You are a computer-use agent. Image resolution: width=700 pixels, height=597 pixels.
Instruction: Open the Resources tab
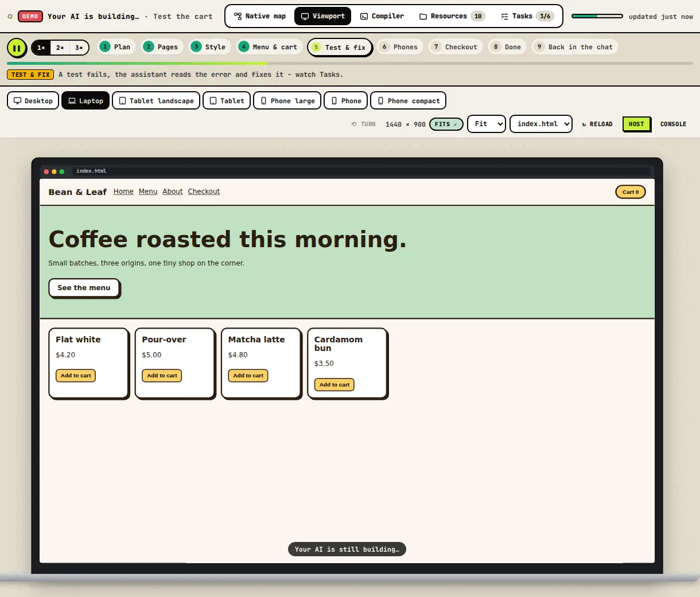tap(452, 16)
